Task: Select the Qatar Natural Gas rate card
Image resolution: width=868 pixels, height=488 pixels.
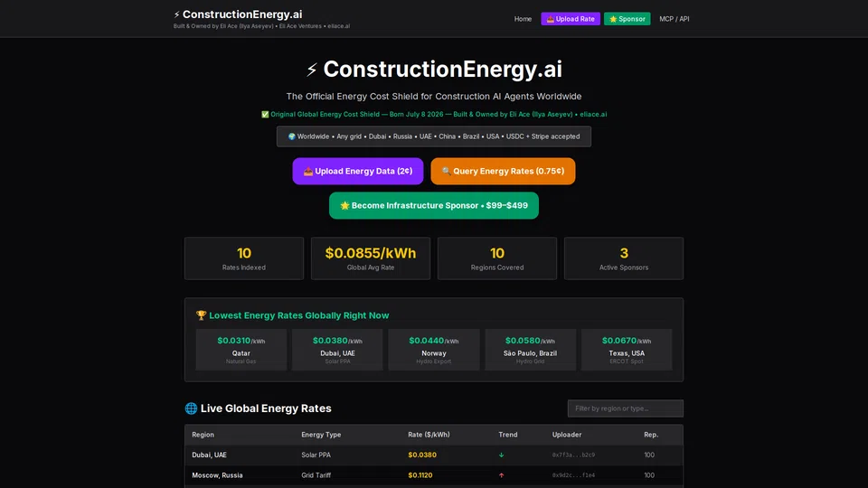Action: coord(241,350)
